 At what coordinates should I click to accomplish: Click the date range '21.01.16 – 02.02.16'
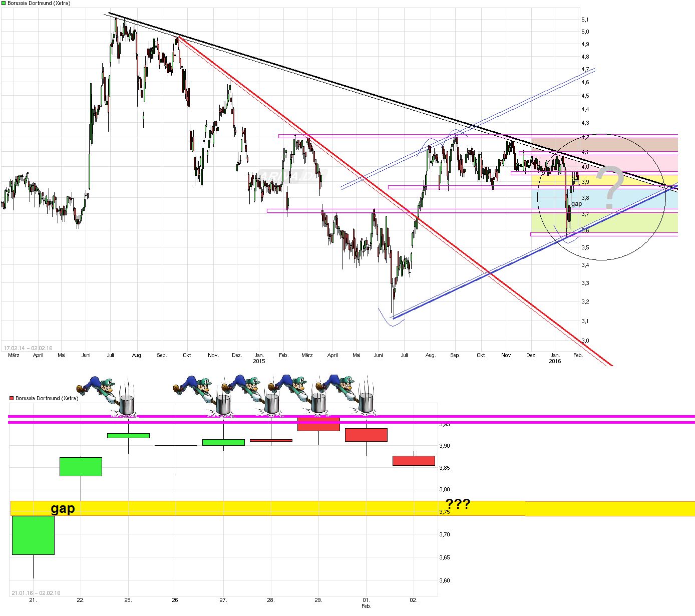coord(36,593)
